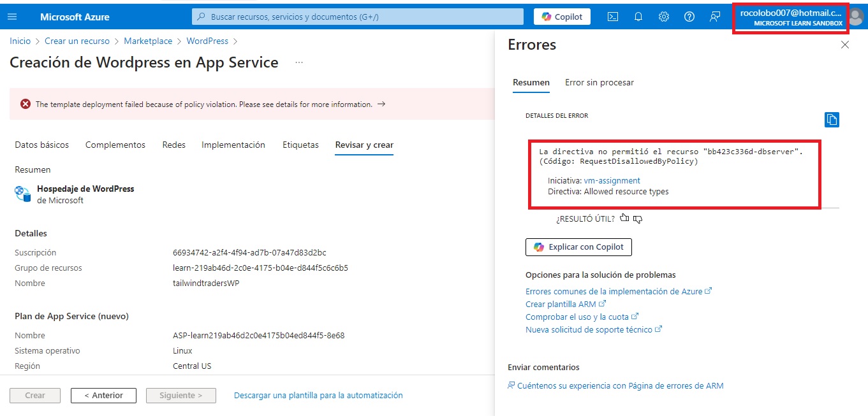The width and height of the screenshot is (868, 416).
Task: Open the notifications bell
Action: tap(638, 17)
